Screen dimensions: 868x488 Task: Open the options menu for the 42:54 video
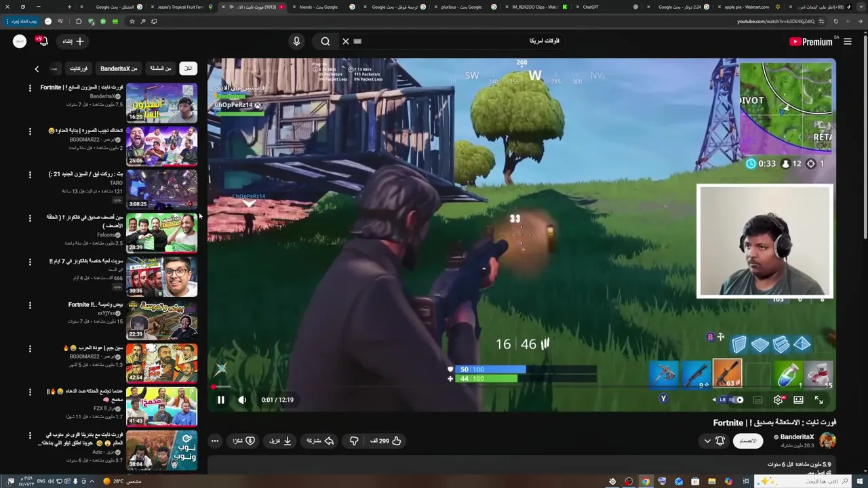(x=30, y=348)
